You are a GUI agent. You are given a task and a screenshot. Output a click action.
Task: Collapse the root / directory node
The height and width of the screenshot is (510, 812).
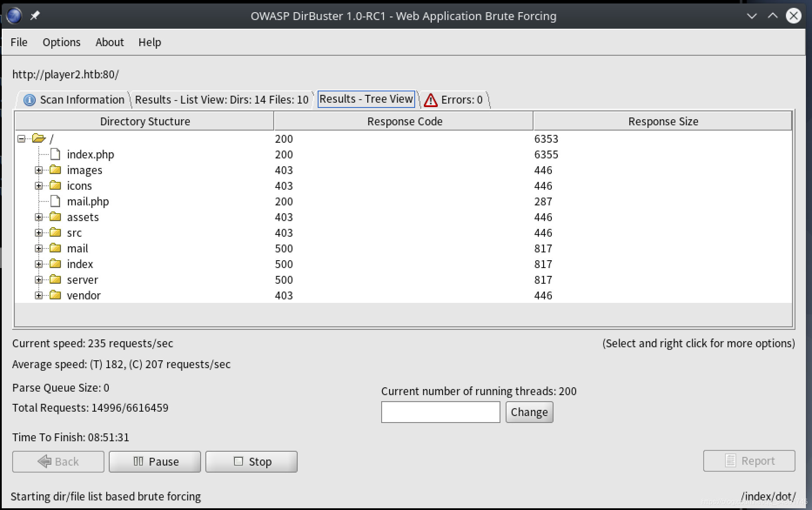point(21,139)
